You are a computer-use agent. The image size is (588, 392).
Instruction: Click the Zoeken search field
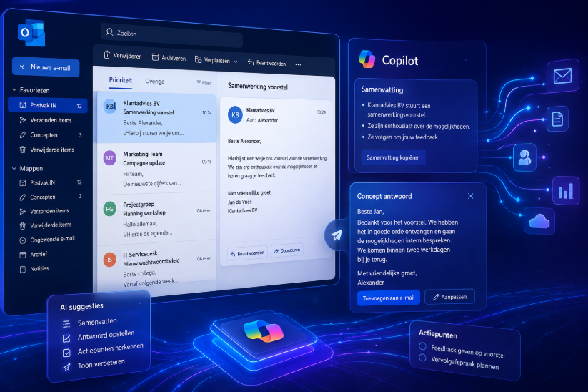[171, 36]
